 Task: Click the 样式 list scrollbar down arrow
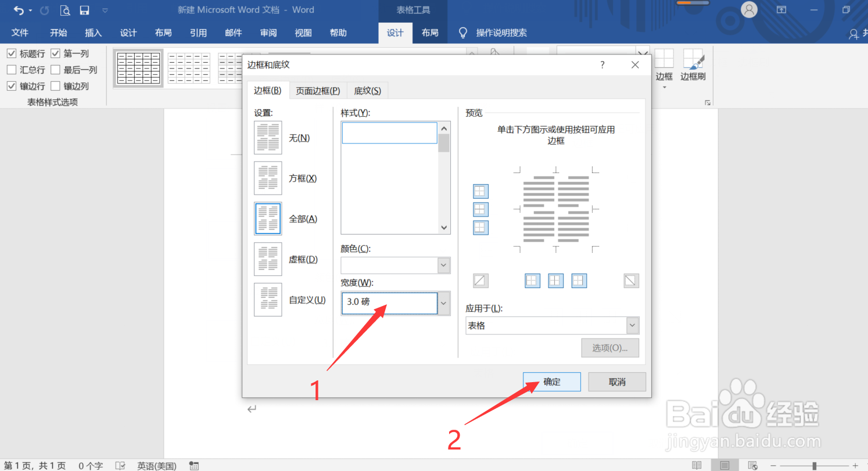[x=443, y=227]
